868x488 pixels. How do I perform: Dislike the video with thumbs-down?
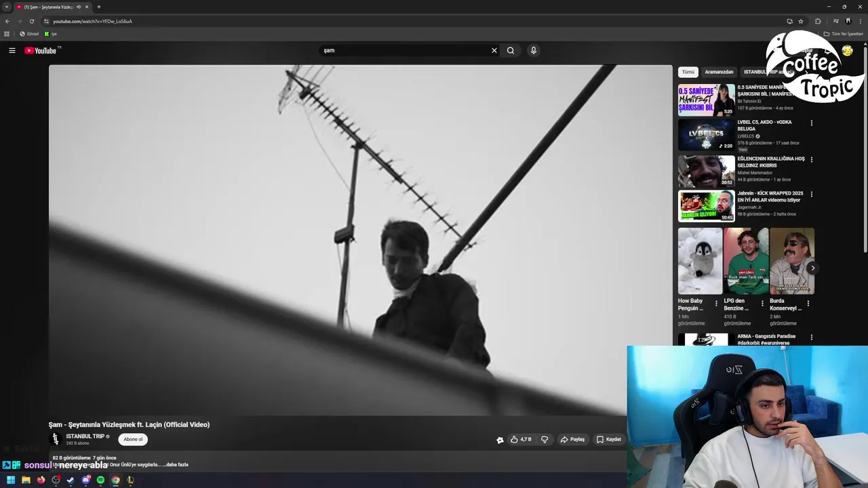[x=545, y=439]
